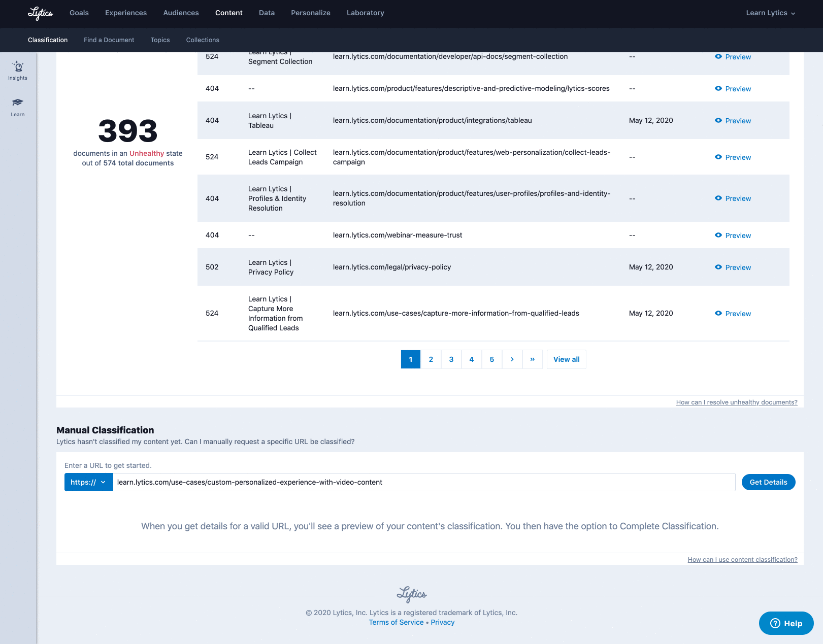Preview the Tableau integration document

pyautogui.click(x=733, y=121)
